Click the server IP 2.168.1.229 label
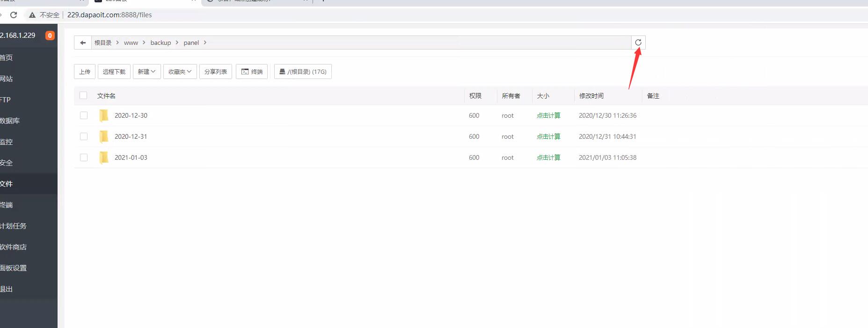 18,36
